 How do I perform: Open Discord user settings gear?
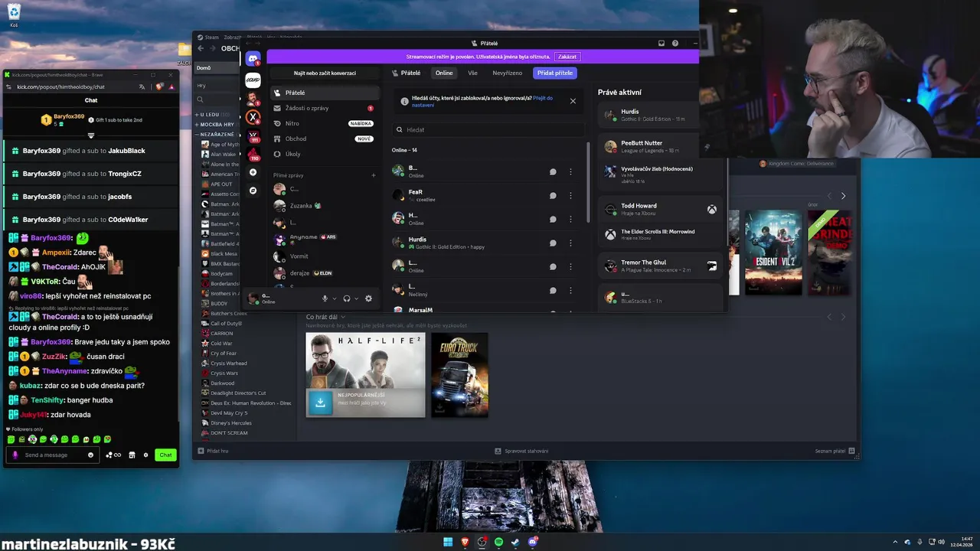pos(368,298)
